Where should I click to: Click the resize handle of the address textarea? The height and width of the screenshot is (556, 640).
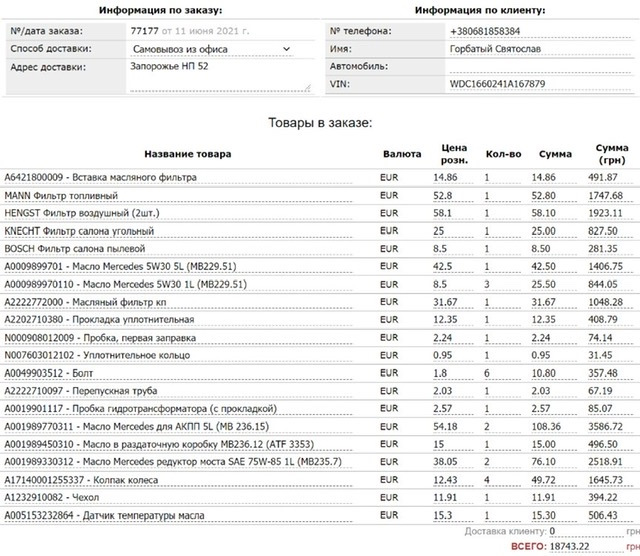point(307,88)
